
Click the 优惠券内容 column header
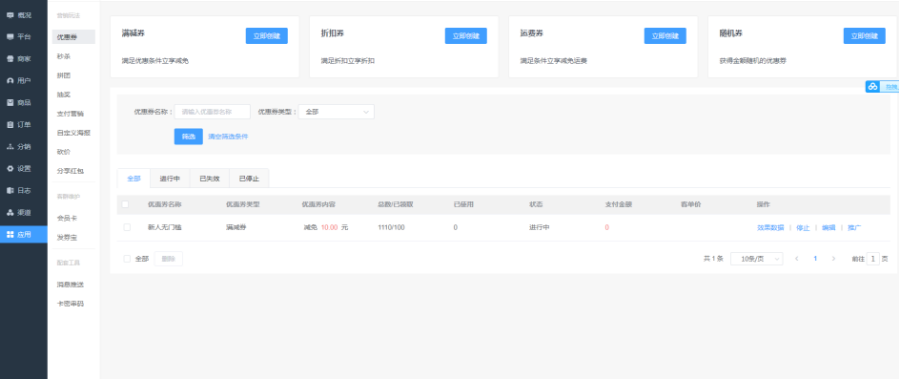coord(319,204)
